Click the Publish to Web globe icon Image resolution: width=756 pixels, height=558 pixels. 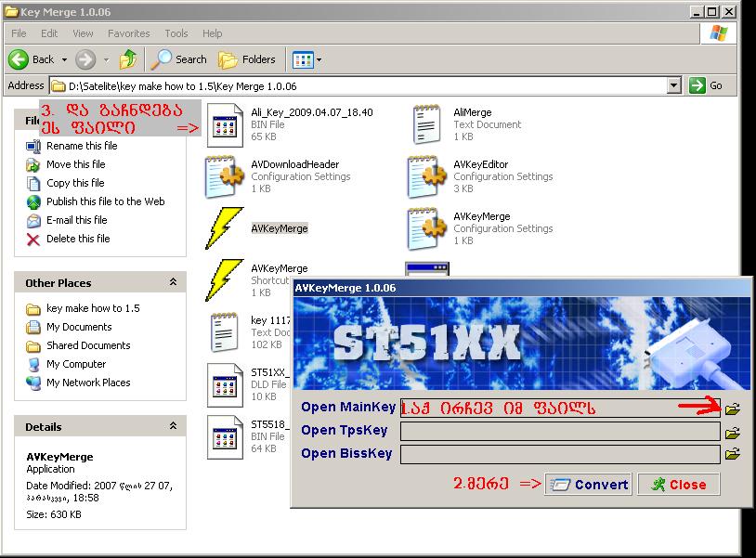[x=33, y=201]
